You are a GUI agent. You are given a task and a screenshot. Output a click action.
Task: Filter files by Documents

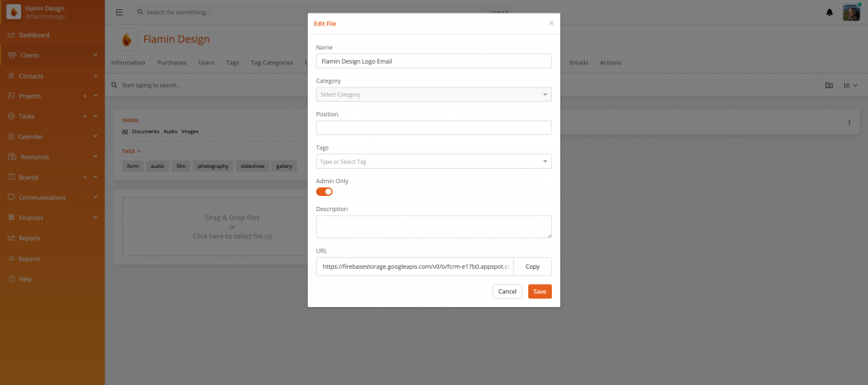coord(146,131)
